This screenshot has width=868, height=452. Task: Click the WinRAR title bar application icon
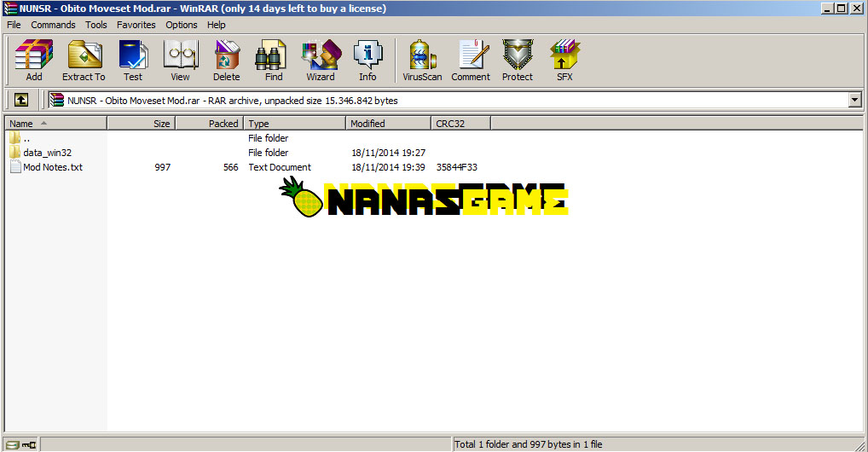point(10,9)
